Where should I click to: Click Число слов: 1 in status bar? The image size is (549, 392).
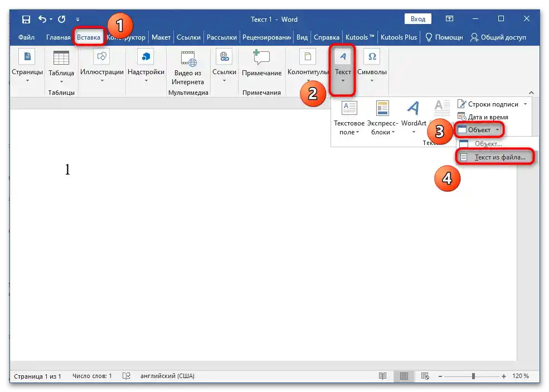pyautogui.click(x=92, y=376)
